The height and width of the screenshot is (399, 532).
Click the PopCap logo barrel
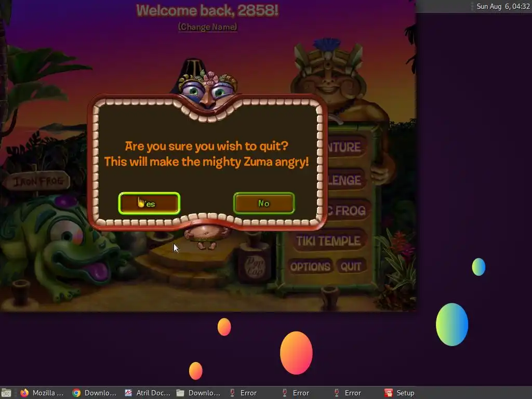pos(255,265)
